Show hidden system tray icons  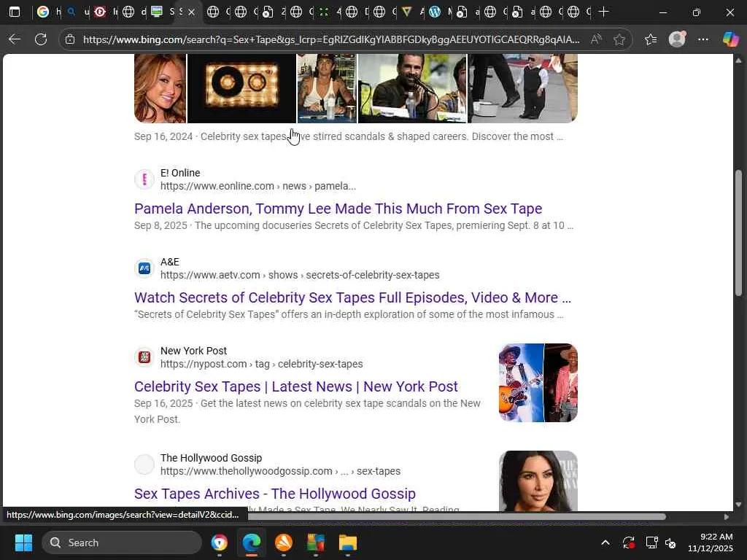coord(605,542)
